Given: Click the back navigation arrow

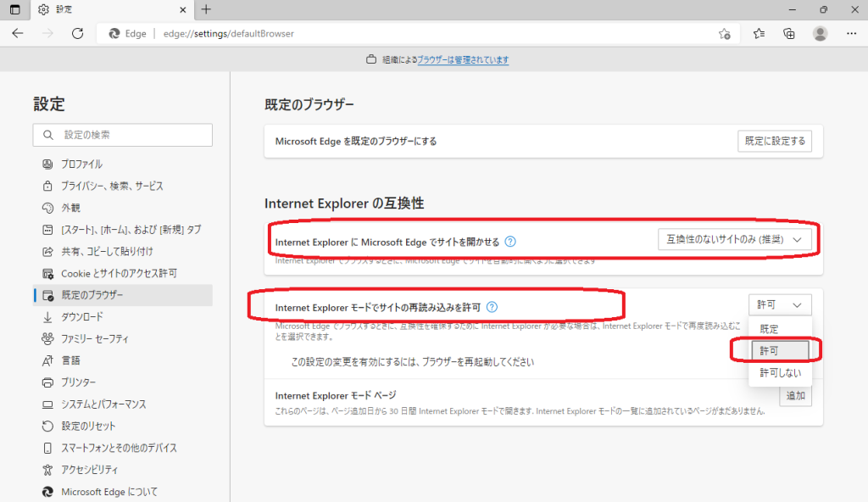Looking at the screenshot, I should click(18, 34).
